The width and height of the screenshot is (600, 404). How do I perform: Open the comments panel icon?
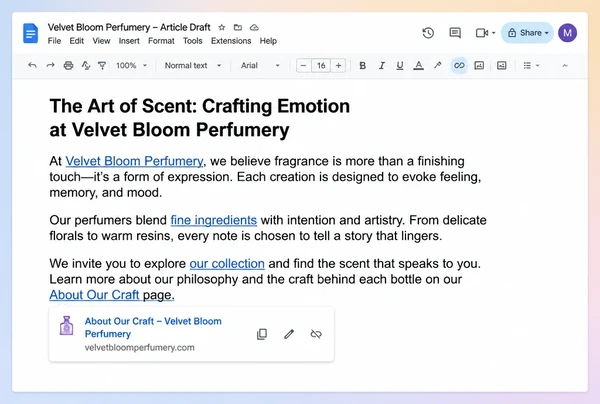pyautogui.click(x=455, y=33)
